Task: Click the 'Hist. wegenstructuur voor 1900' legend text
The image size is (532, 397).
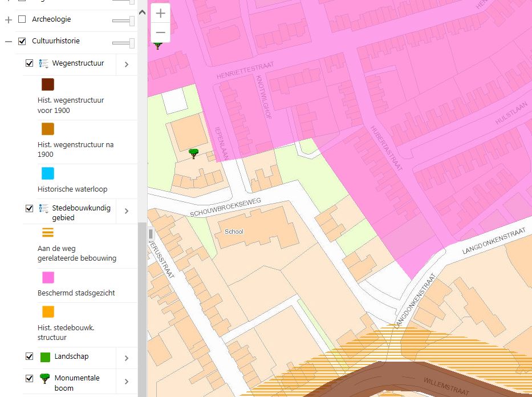Action: (x=71, y=105)
